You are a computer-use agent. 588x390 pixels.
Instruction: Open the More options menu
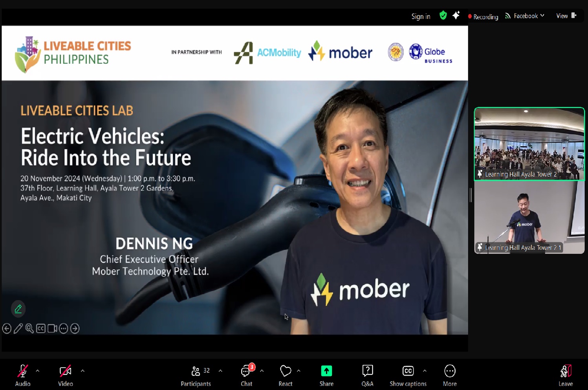(450, 375)
